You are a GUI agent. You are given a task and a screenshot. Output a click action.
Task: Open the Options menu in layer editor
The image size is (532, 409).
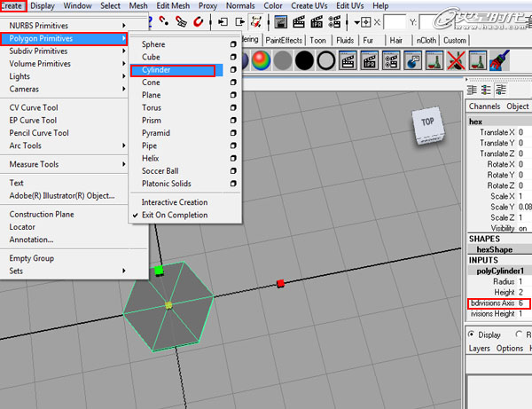coord(509,349)
